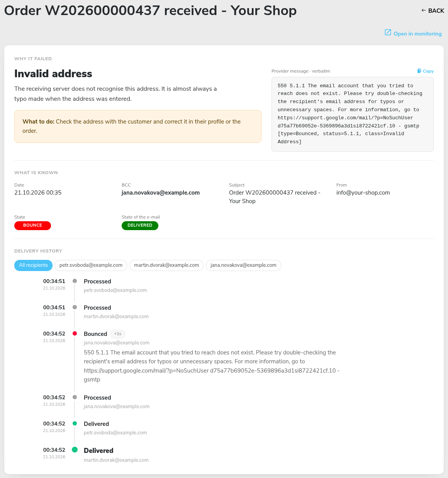Click petr.svoboda address under first Processed
The height and width of the screenshot is (478, 448).
click(x=115, y=290)
